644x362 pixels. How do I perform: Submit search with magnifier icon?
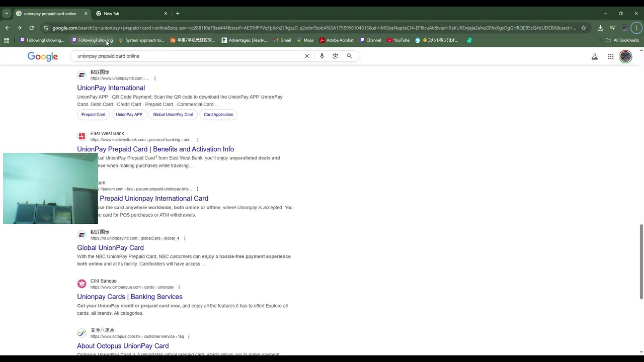coord(349,56)
